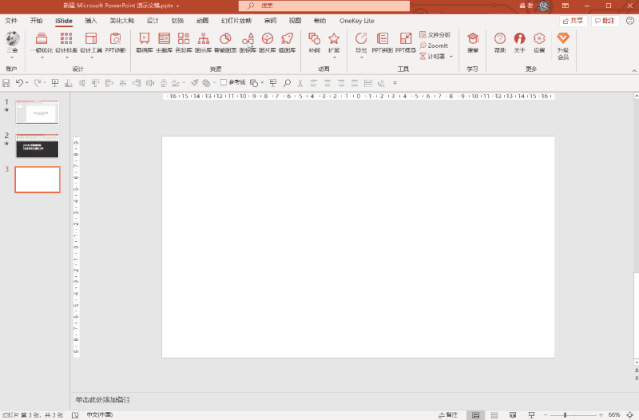Switch to Reading view
The height and width of the screenshot is (420, 639).
pos(513,415)
